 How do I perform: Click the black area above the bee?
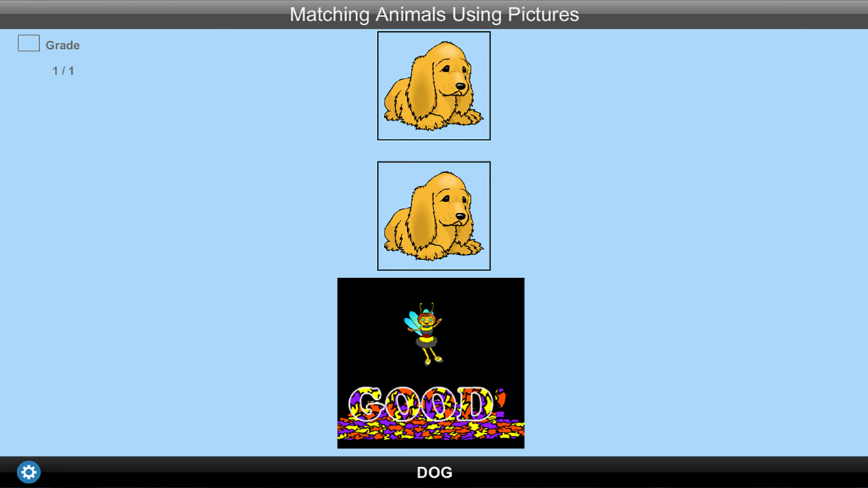pos(431,289)
